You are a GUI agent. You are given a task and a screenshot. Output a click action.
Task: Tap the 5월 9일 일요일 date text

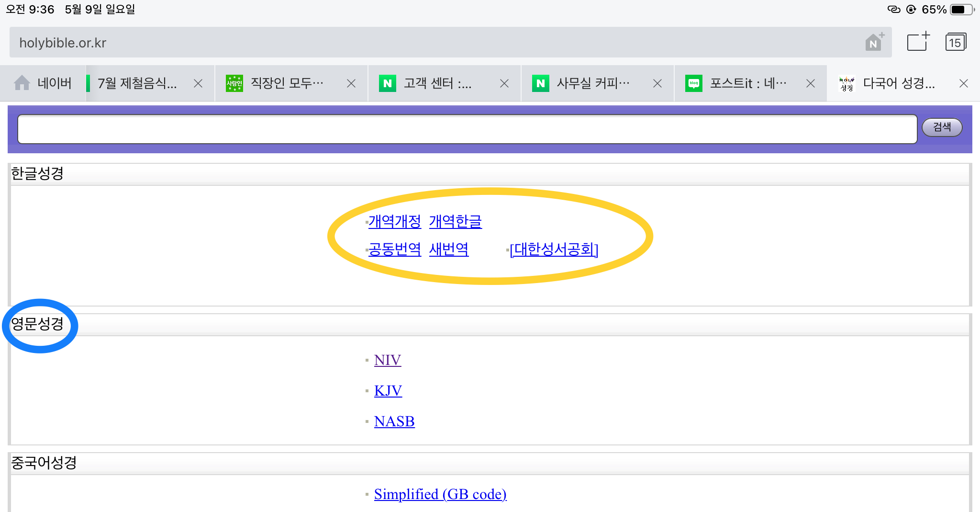(100, 10)
